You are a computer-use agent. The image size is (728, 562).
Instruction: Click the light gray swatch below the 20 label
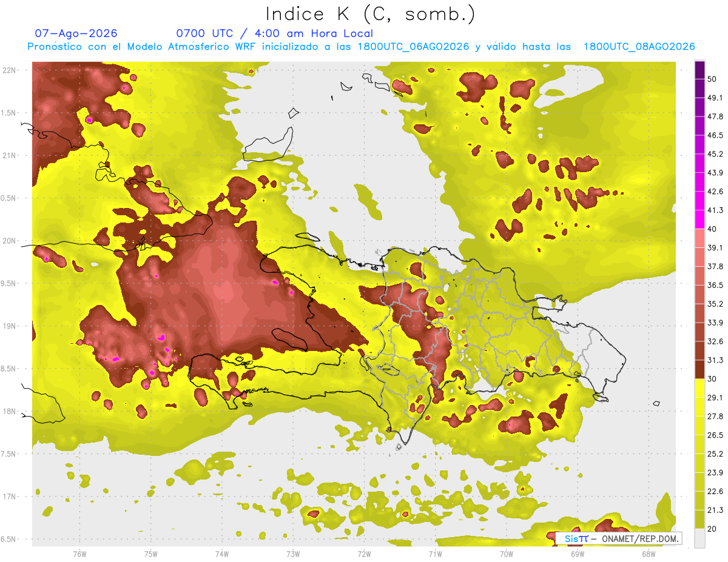pos(699,538)
